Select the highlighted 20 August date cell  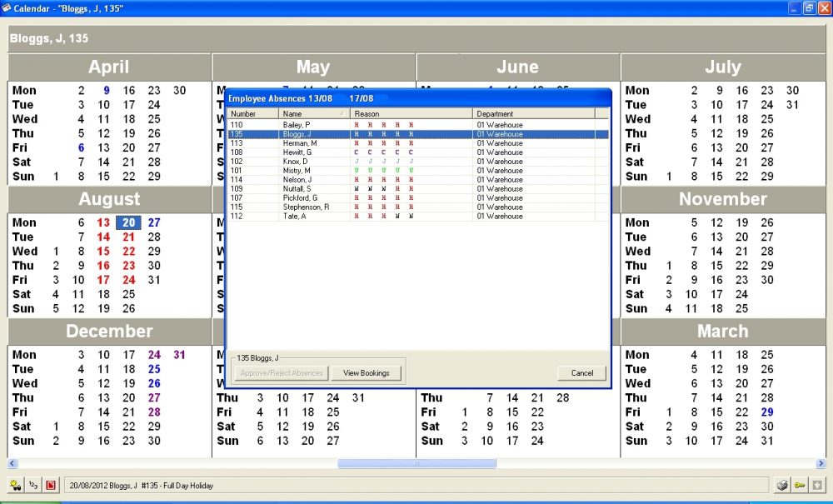pyautogui.click(x=128, y=222)
